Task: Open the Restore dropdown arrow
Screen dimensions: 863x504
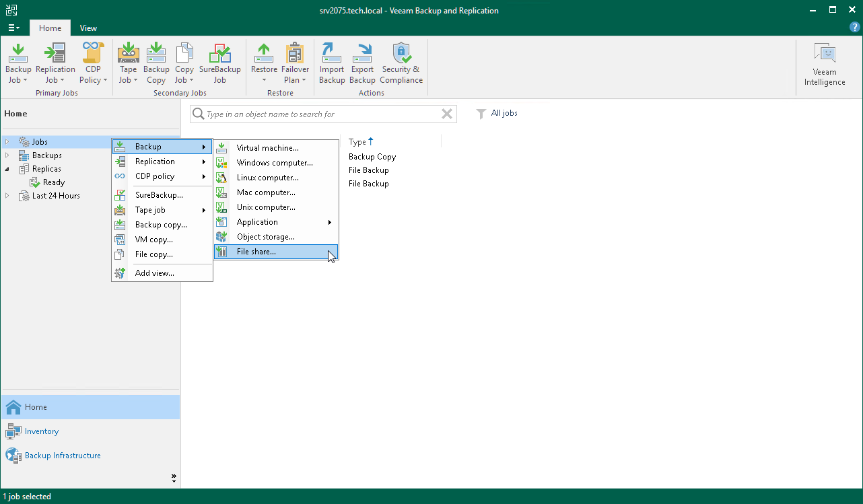Action: tap(263, 79)
